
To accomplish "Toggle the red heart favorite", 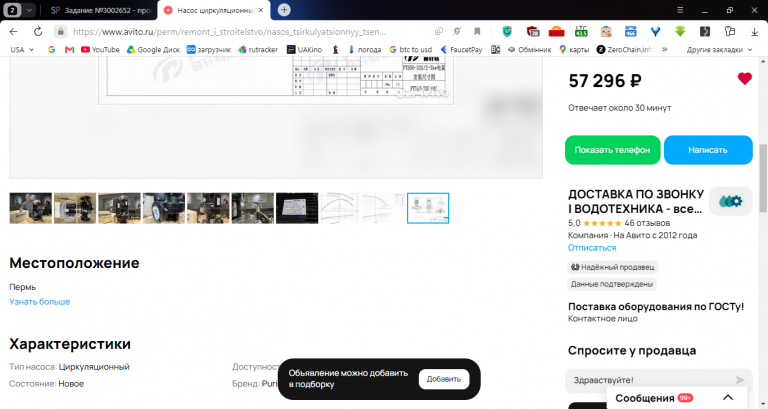I will (x=744, y=79).
